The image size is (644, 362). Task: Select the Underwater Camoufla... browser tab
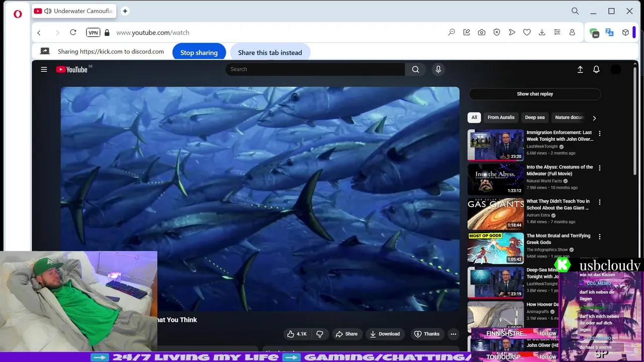pyautogui.click(x=73, y=11)
